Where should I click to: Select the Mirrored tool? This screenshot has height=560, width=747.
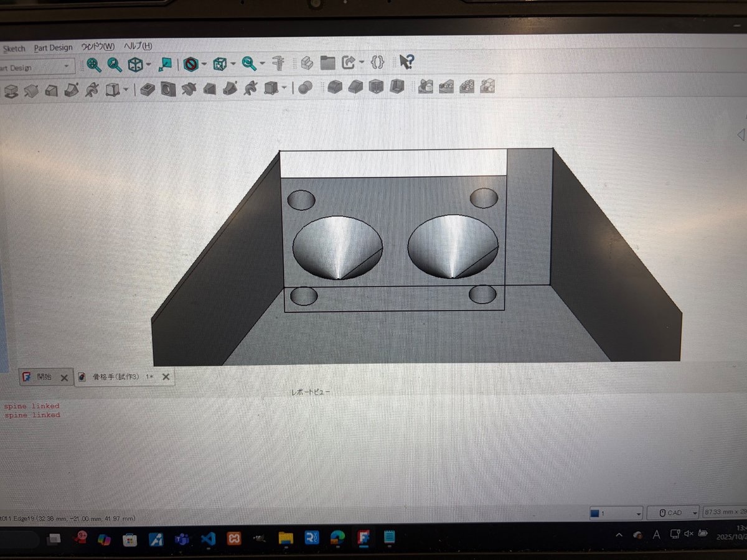click(426, 86)
